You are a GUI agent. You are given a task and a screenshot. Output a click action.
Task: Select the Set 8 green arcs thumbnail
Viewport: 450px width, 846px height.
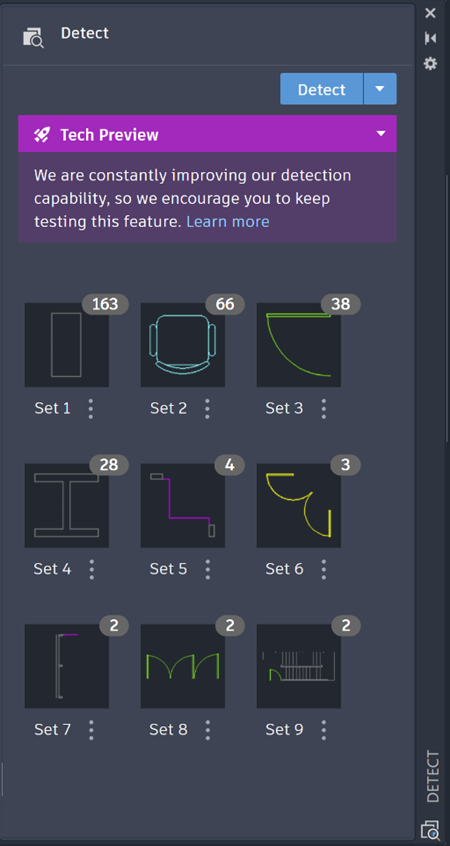182,666
